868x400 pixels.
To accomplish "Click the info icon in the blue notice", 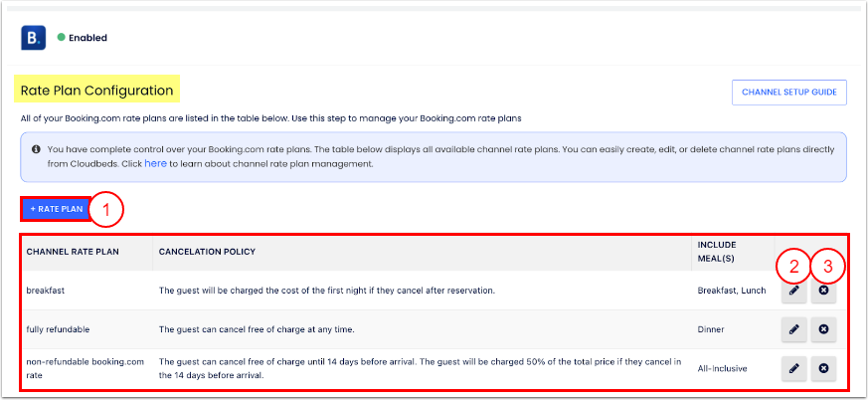I will [36, 149].
